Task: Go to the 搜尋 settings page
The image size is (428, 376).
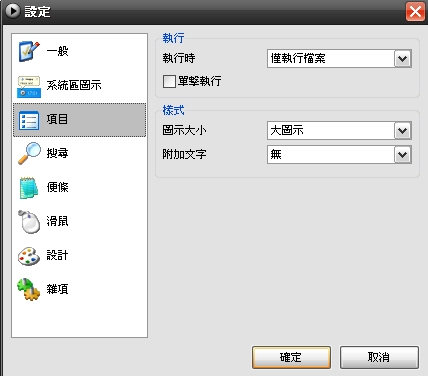Action: [x=79, y=154]
